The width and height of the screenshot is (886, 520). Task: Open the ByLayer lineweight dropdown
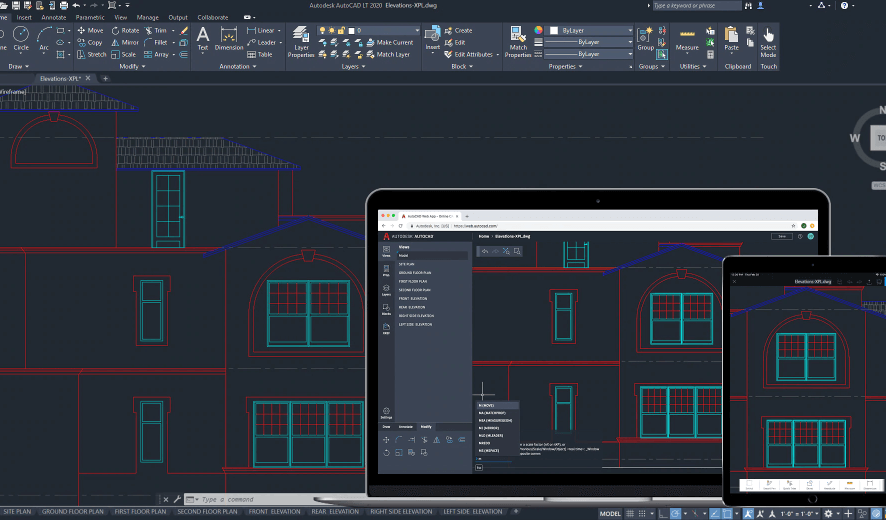click(588, 42)
